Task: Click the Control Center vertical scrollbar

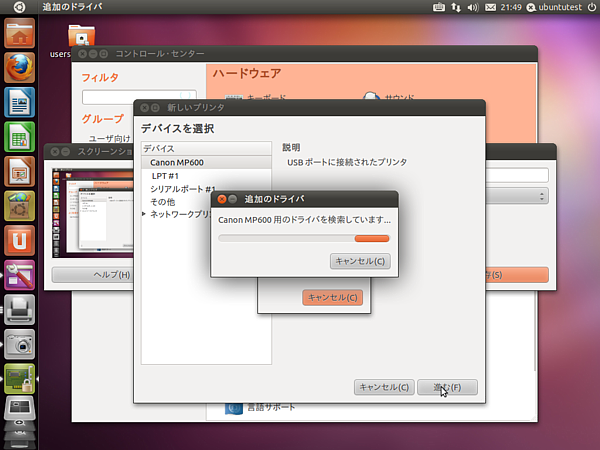Action: pyautogui.click(x=535, y=329)
